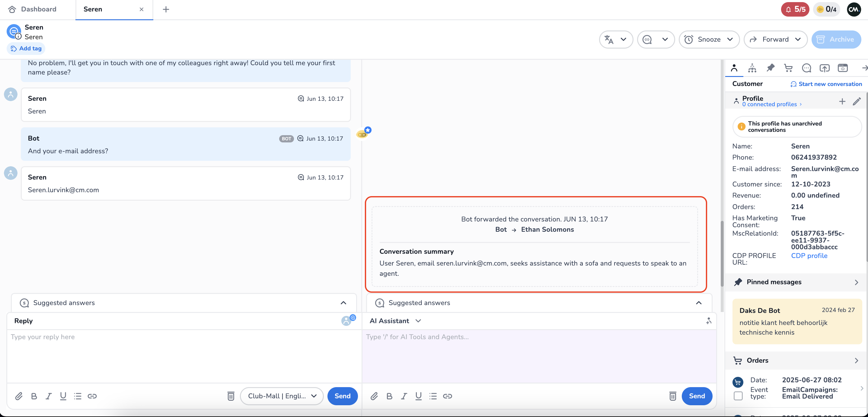Image resolution: width=868 pixels, height=417 pixels.
Task: Click the organization hierarchy panel icon
Action: point(752,68)
